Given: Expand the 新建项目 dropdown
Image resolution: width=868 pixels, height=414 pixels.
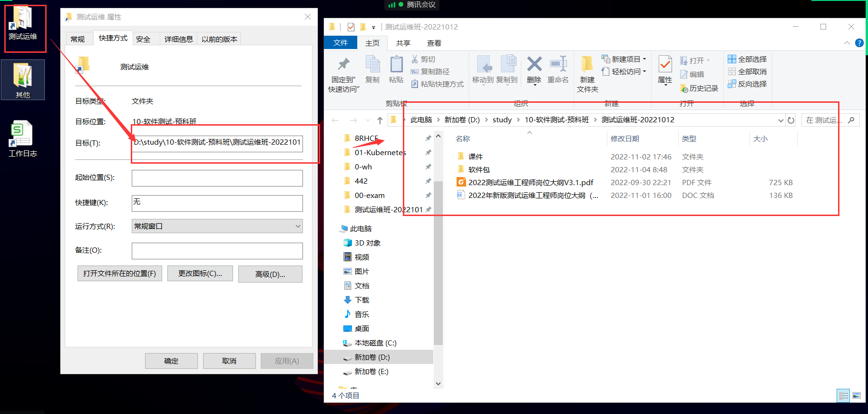Looking at the screenshot, I should click(644, 59).
